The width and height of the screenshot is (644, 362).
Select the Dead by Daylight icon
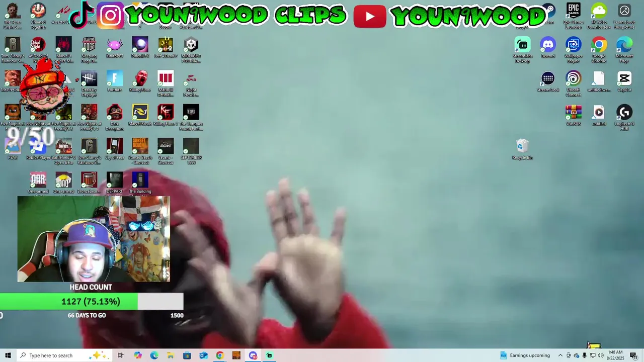pyautogui.click(x=89, y=83)
